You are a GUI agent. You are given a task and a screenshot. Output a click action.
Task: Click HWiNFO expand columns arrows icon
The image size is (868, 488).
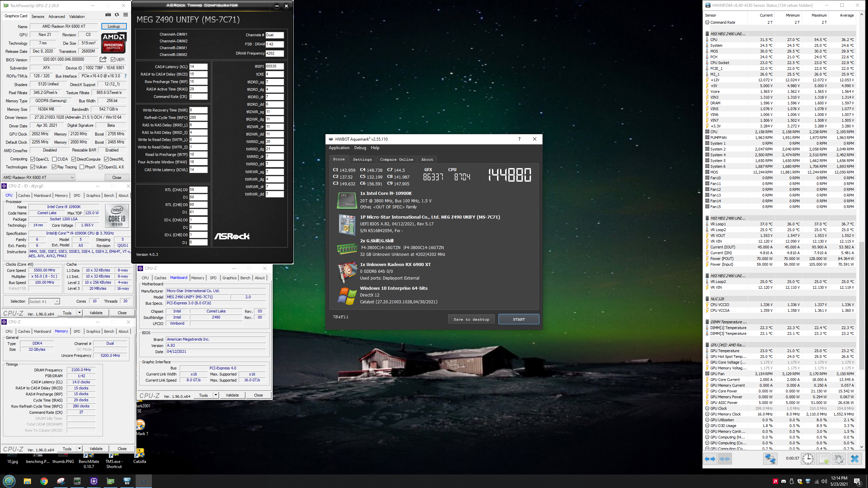710,459
